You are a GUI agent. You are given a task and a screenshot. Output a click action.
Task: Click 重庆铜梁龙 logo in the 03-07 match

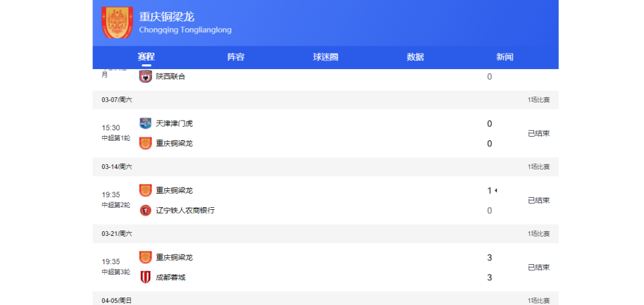pos(146,143)
